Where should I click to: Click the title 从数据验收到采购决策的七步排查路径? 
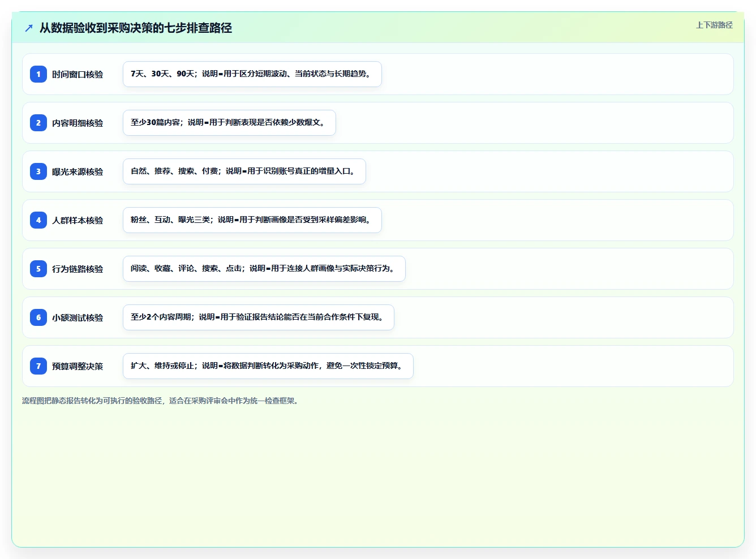(x=136, y=28)
